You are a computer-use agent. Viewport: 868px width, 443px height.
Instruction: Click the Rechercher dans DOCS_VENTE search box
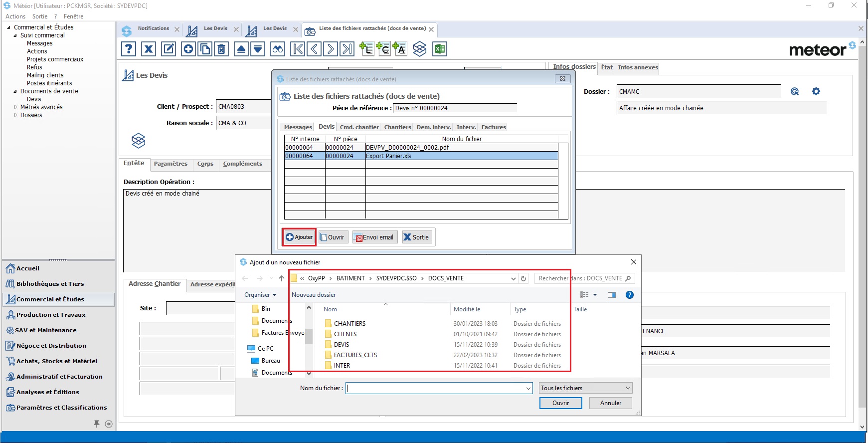[x=584, y=278]
